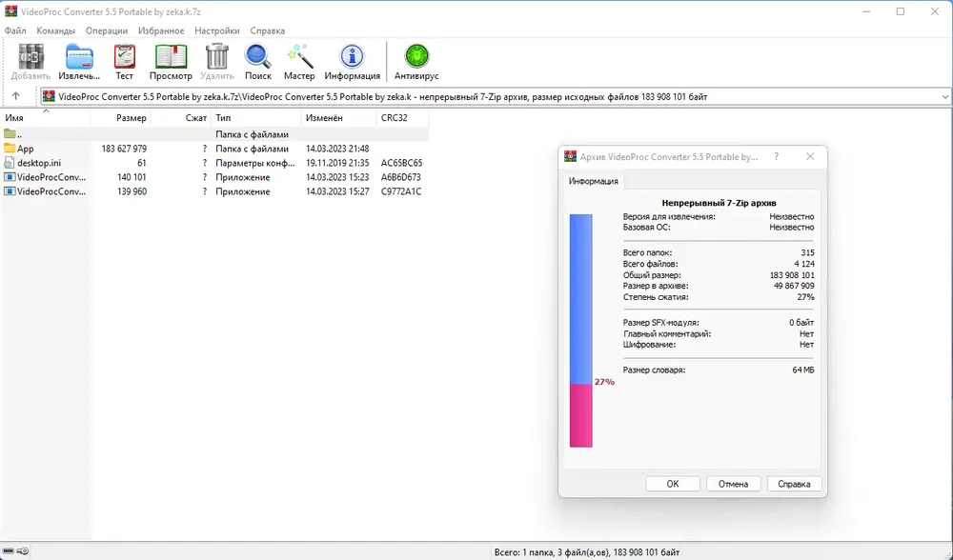Sort by Изменён column header
Image resolution: width=953 pixels, height=560 pixels.
point(338,118)
